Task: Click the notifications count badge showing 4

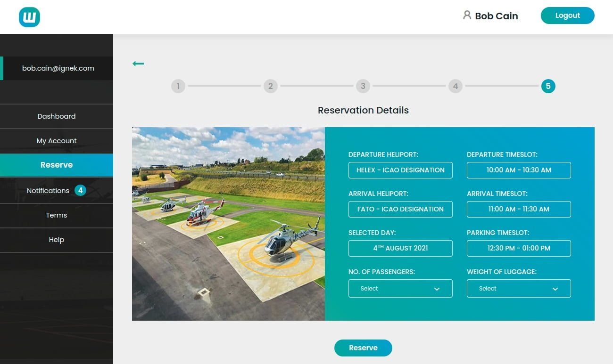Action: (x=80, y=190)
